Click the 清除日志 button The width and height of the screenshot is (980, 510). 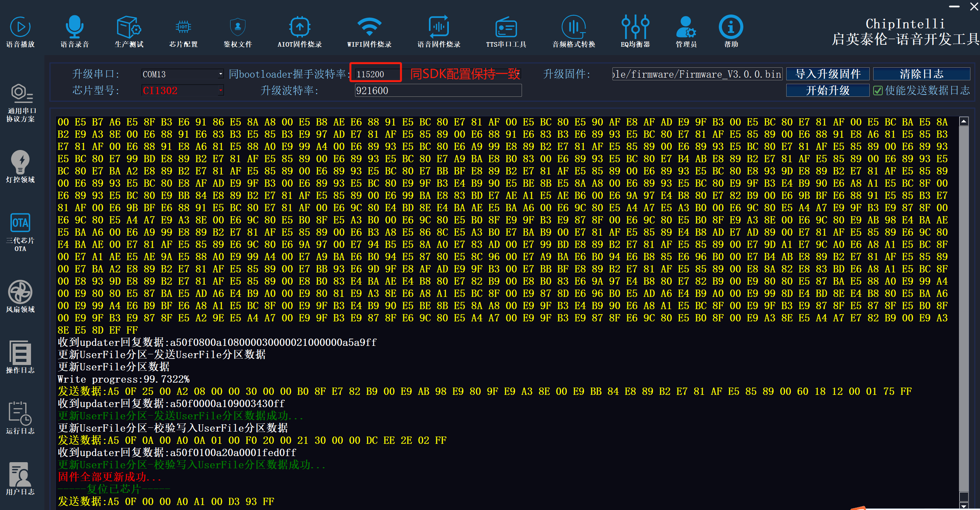point(921,74)
